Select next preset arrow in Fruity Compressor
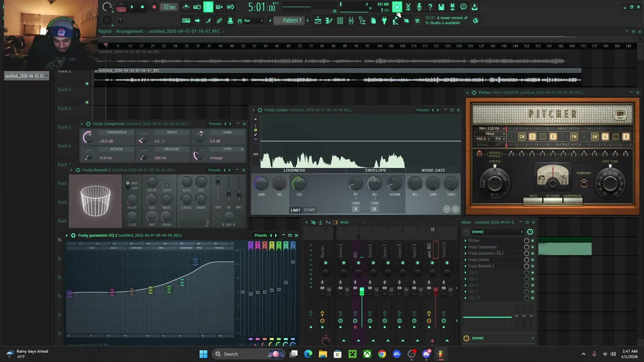 tap(230, 124)
